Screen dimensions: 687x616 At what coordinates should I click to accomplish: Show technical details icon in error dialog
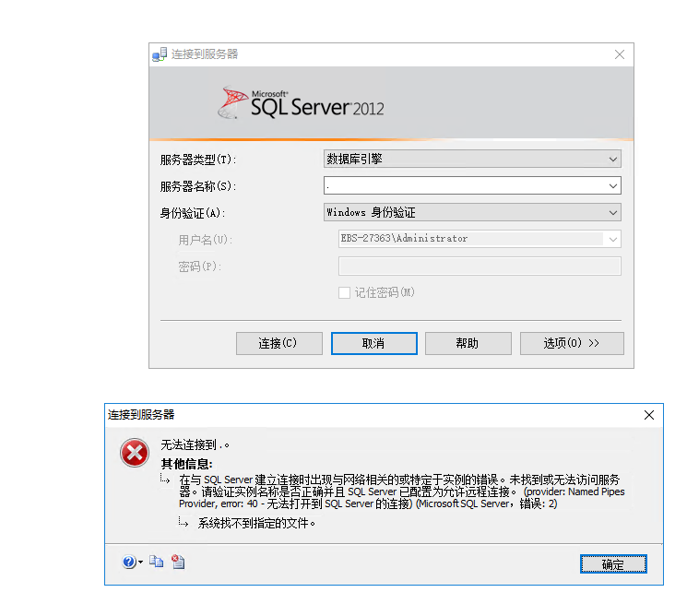tap(177, 562)
